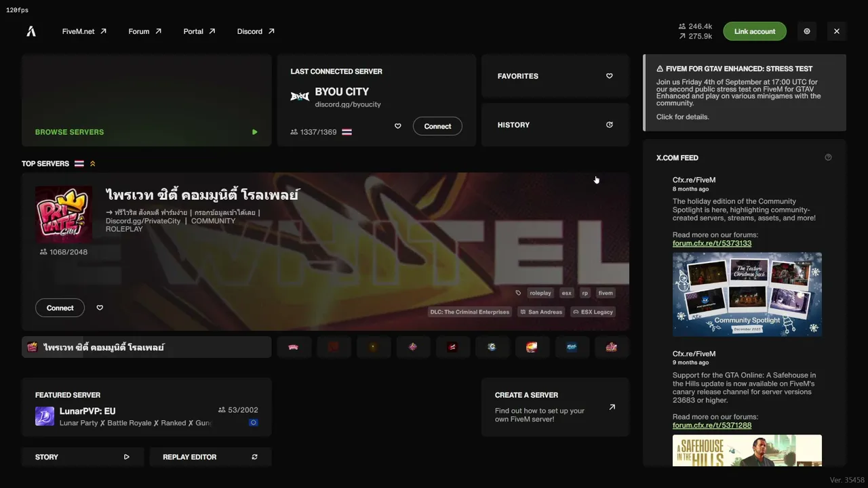Image resolution: width=868 pixels, height=488 pixels.
Task: Click Cfx.re/FiveM above the 8 months ago post
Action: point(694,180)
